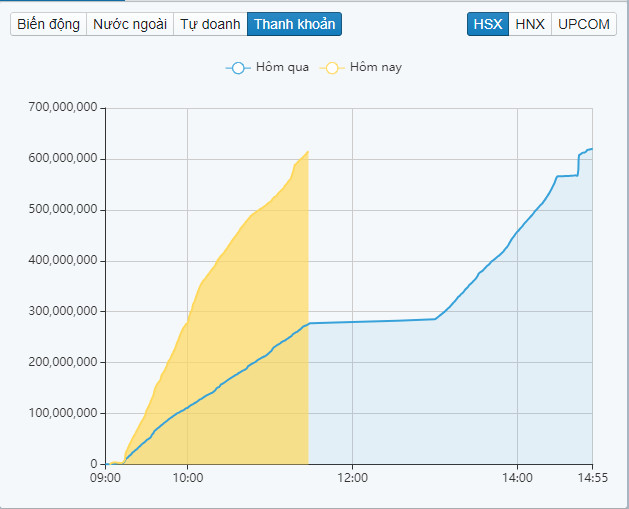Click the 14:55 time axis label
This screenshot has width=629, height=509.
click(x=592, y=478)
